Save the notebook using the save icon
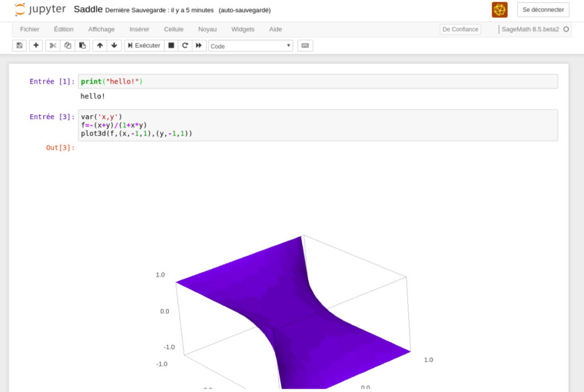This screenshot has height=392, width=584. coord(19,45)
